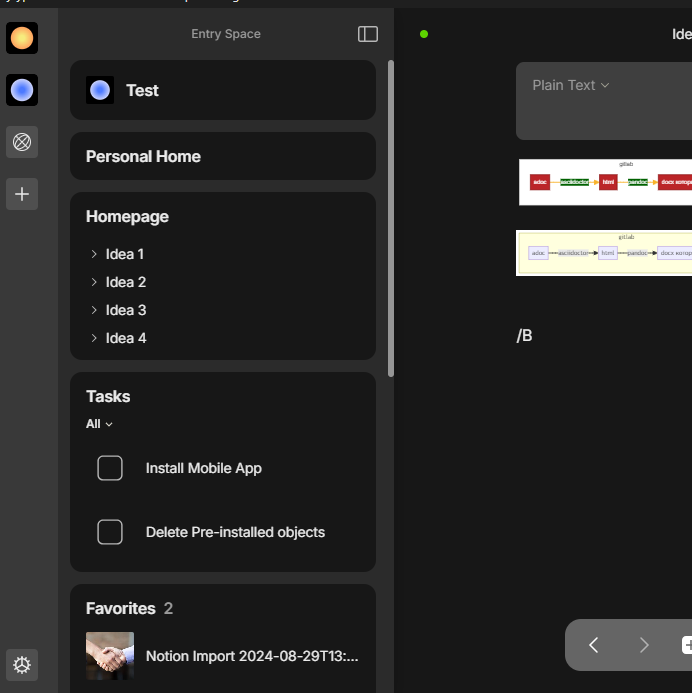Image resolution: width=692 pixels, height=693 pixels.
Task: Open Idea 1 page
Action: 125,254
